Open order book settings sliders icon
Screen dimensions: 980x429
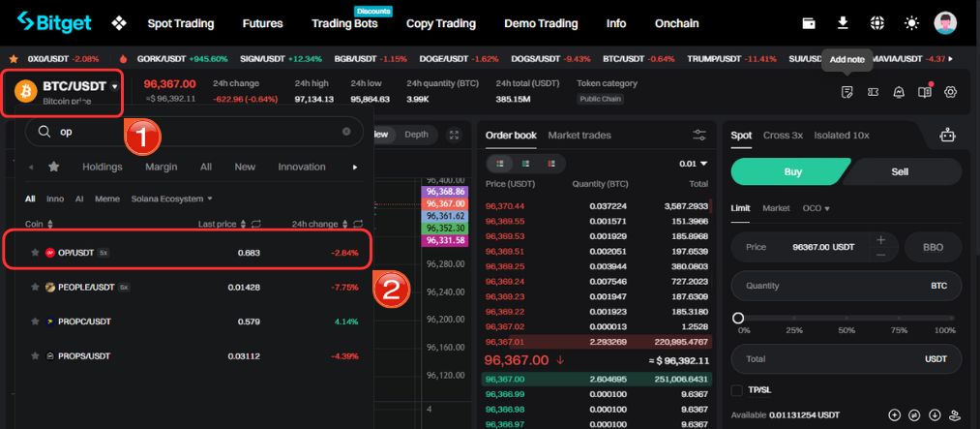[x=699, y=135]
